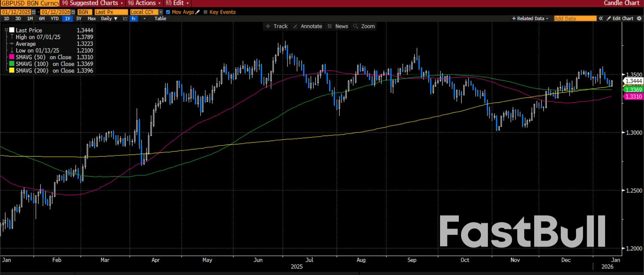This screenshot has height=275, width=644.
Task: Collapse the Last Price legend tree
Action: 6,30
